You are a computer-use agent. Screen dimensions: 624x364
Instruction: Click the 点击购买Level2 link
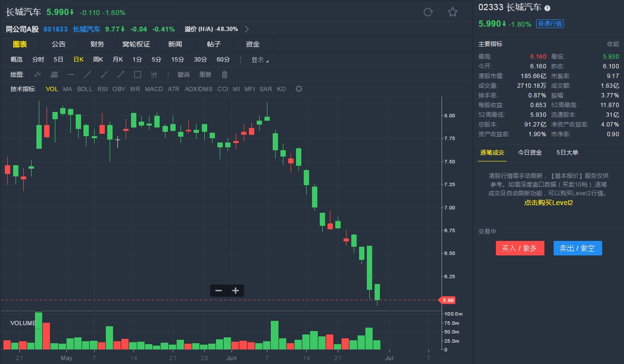pyautogui.click(x=548, y=203)
